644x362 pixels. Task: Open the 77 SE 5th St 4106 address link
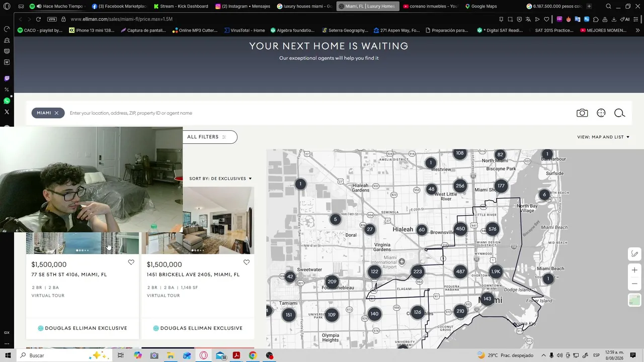click(69, 275)
